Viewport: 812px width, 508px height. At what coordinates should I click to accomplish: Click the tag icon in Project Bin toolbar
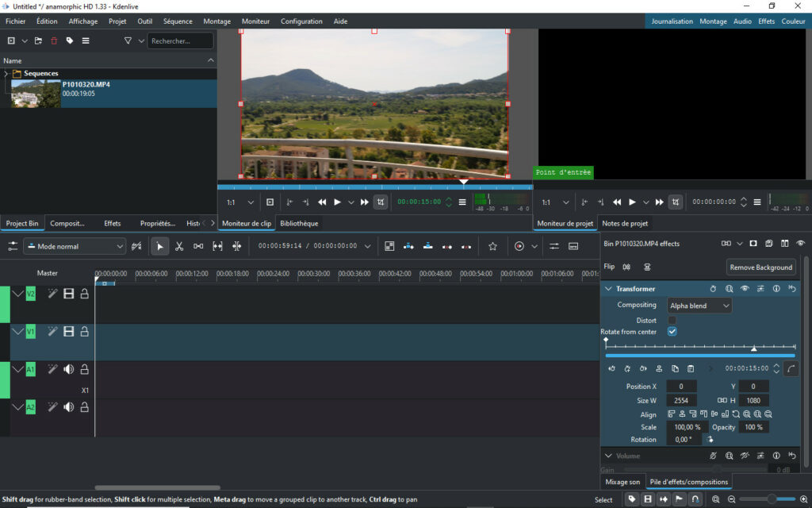tap(70, 41)
